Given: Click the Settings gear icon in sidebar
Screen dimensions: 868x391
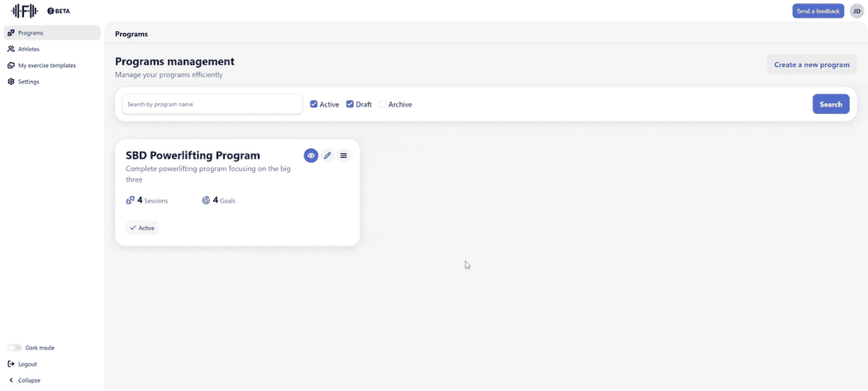Looking at the screenshot, I should pyautogui.click(x=11, y=82).
